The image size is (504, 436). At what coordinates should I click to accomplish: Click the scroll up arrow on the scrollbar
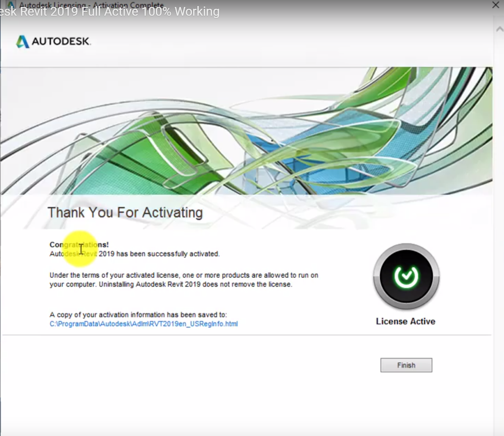click(499, 29)
